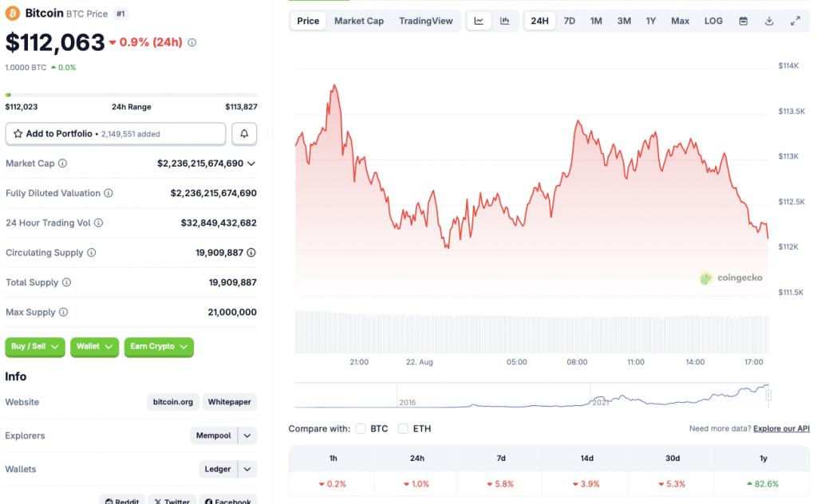Download chart data icon
This screenshot has height=504, width=817.
769,21
